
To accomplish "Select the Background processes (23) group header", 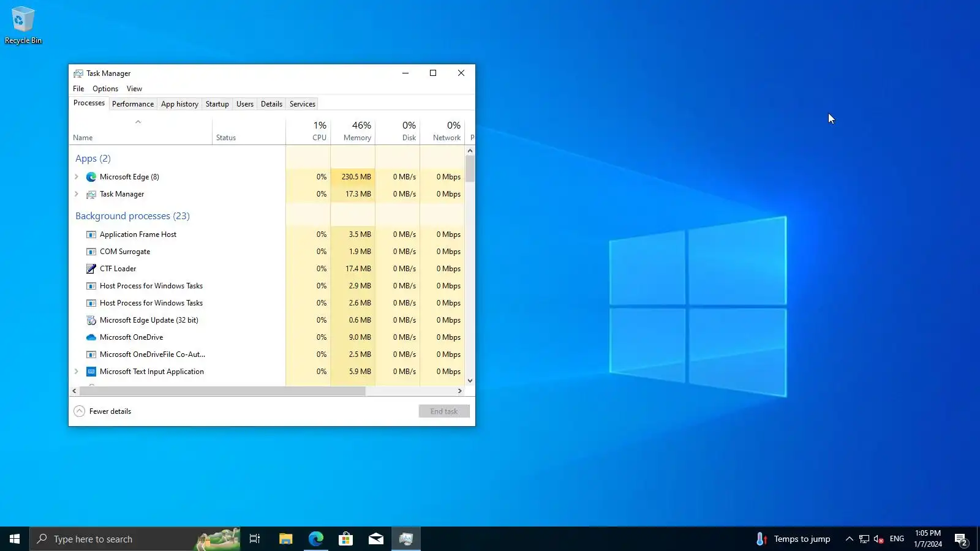I will pyautogui.click(x=132, y=216).
